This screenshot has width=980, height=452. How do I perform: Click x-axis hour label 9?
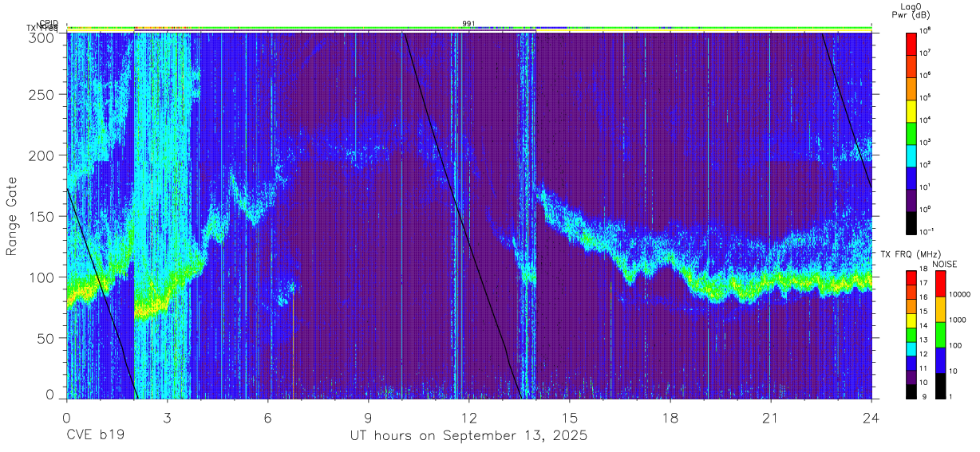(x=368, y=418)
